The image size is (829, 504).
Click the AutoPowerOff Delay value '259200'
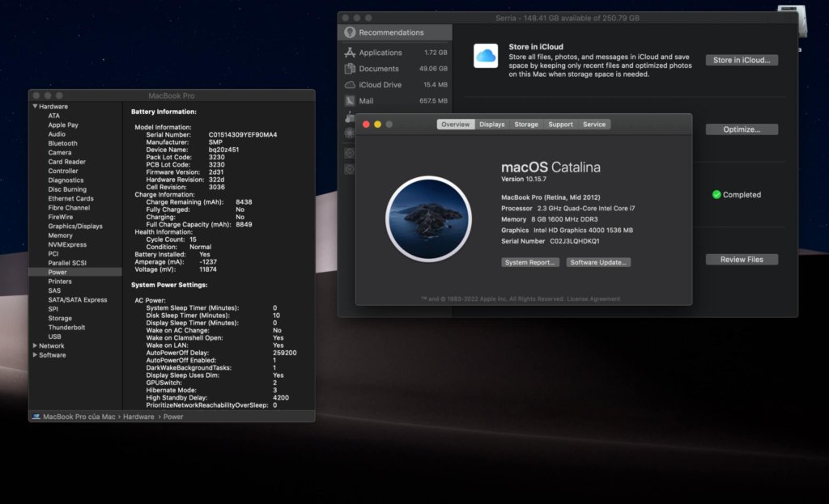pos(284,353)
